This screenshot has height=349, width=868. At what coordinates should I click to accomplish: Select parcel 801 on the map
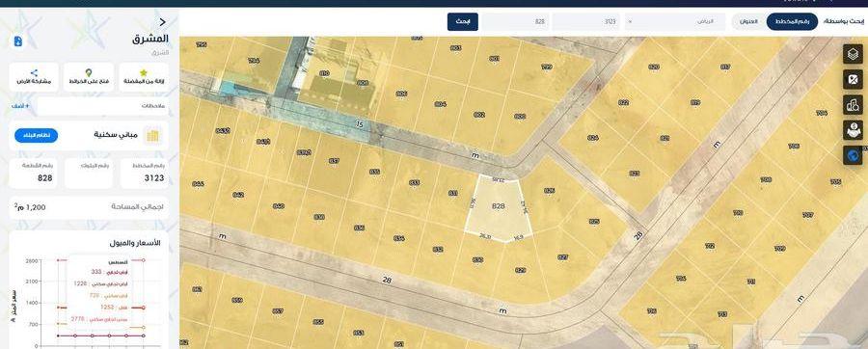[495, 58]
